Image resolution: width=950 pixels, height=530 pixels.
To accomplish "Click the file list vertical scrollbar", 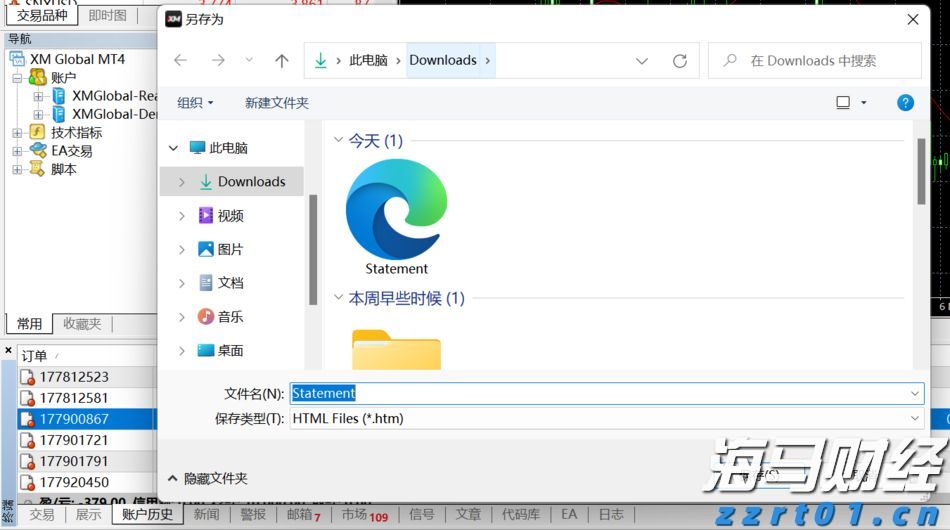I will tap(921, 170).
